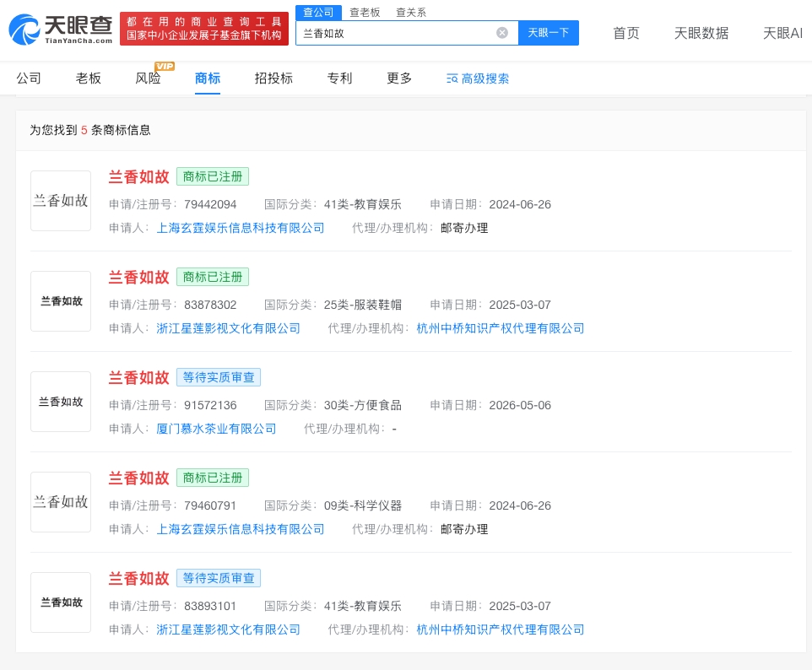Open 天眼数据 in the top navigation
Screen dimensions: 812x670
tap(701, 33)
